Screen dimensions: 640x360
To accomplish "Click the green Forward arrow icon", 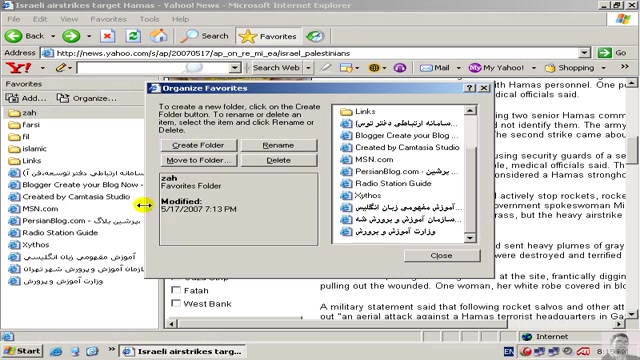I will click(x=71, y=36).
